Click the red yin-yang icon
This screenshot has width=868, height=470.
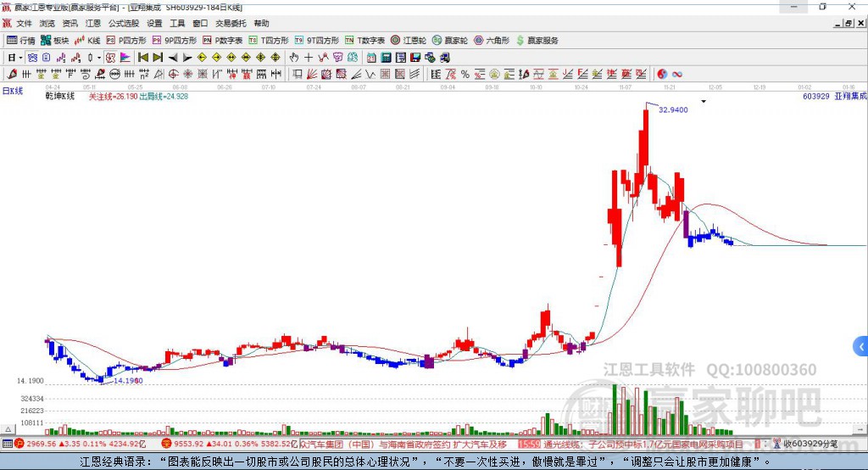662,75
